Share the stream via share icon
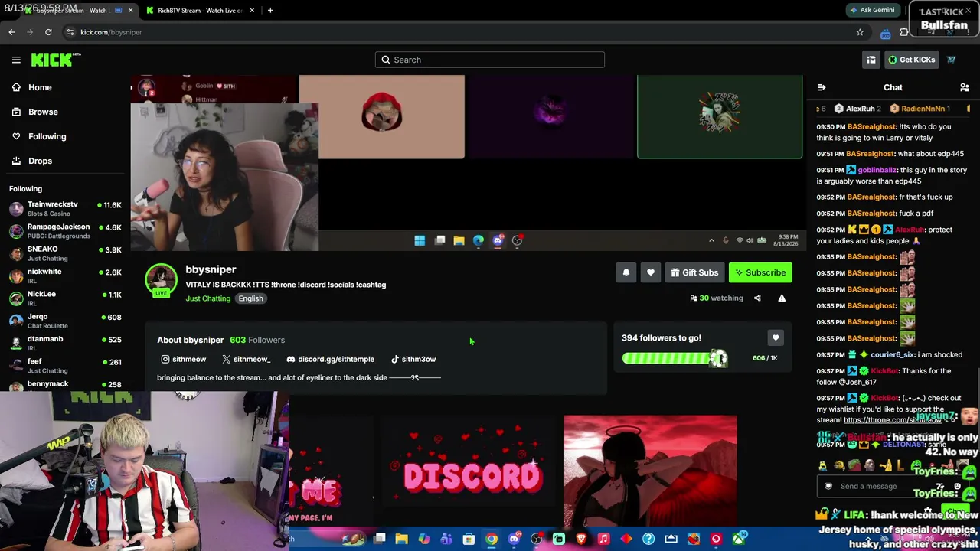This screenshot has width=980, height=551. tap(757, 298)
